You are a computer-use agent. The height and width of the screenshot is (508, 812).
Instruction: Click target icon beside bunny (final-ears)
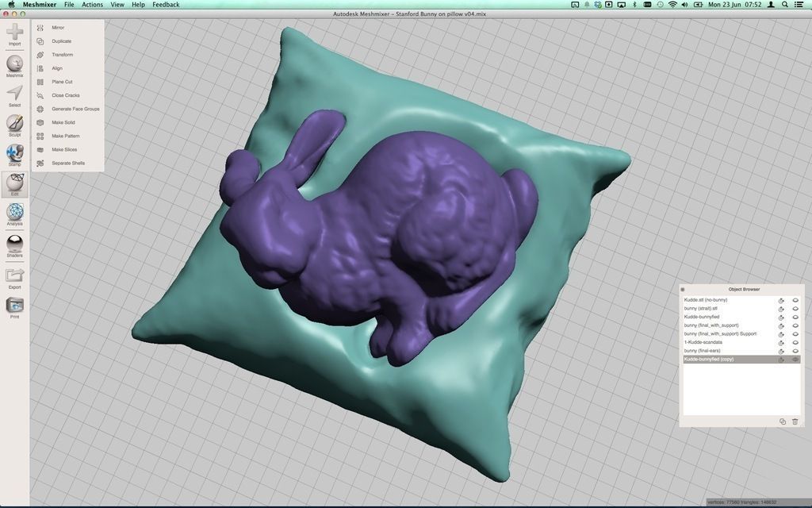point(781,351)
